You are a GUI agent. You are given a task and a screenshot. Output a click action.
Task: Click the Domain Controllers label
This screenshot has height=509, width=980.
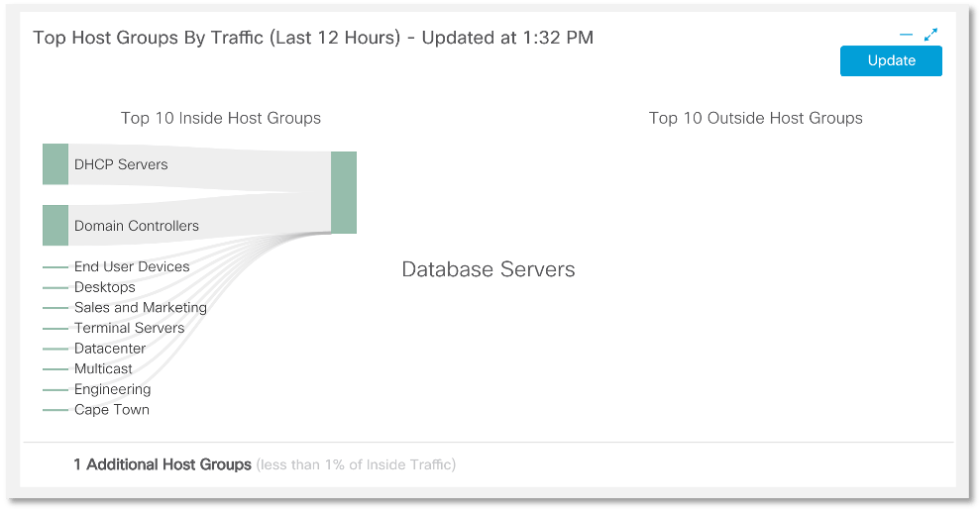pyautogui.click(x=136, y=226)
